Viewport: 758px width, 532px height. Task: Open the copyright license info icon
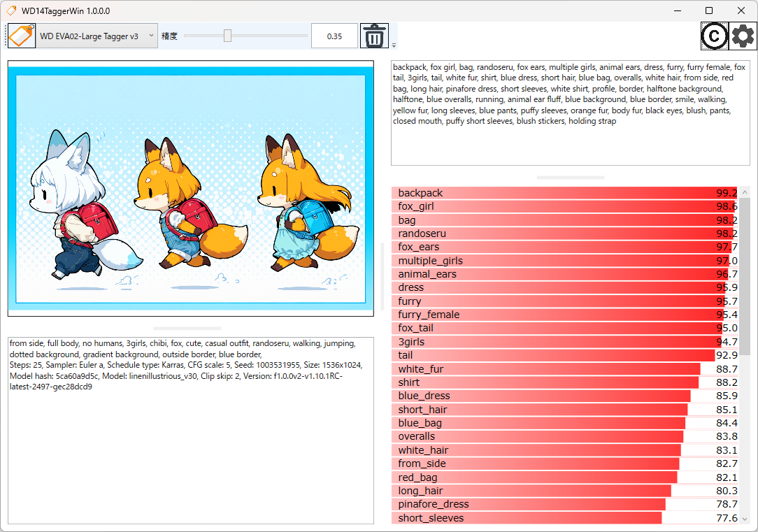click(715, 36)
